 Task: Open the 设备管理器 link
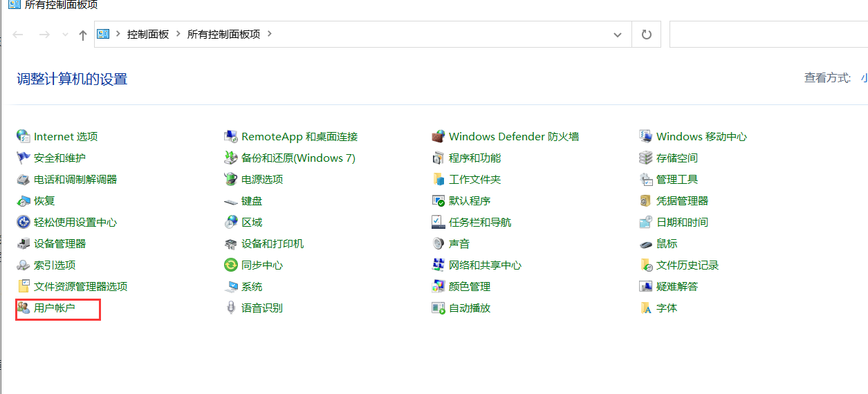click(x=59, y=243)
